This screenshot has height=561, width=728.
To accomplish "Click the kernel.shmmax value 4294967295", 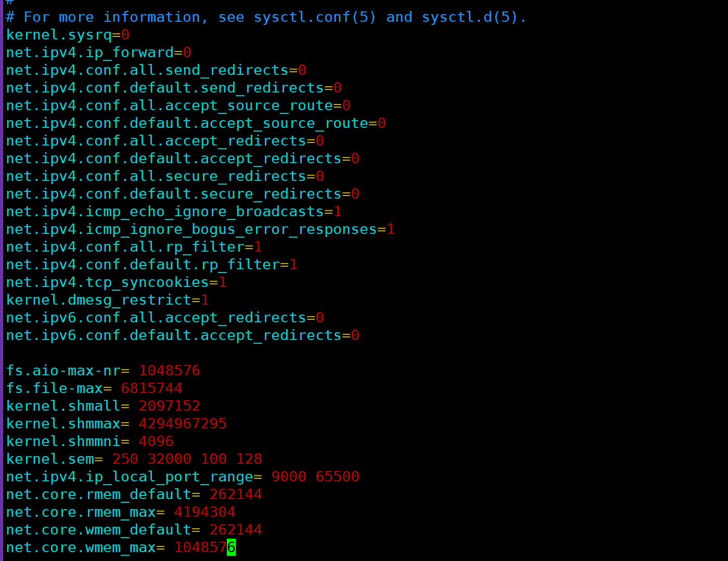I will pyautogui.click(x=182, y=424).
